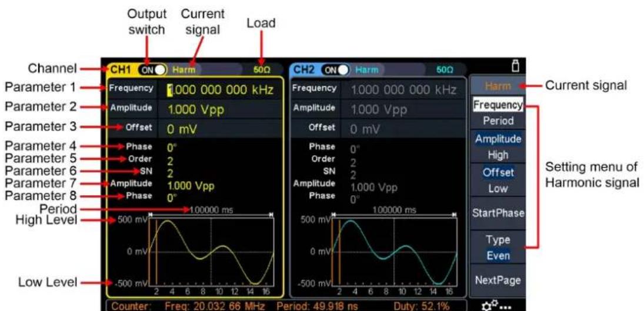Click the CH2 frequency value field
Viewport: 644px width, 311px height.
[x=403, y=90]
